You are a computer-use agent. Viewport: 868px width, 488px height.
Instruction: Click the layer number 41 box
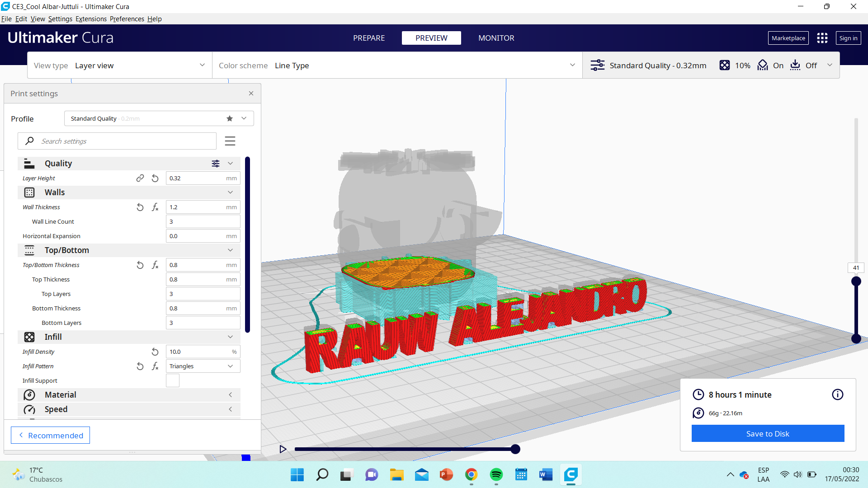coord(856,268)
